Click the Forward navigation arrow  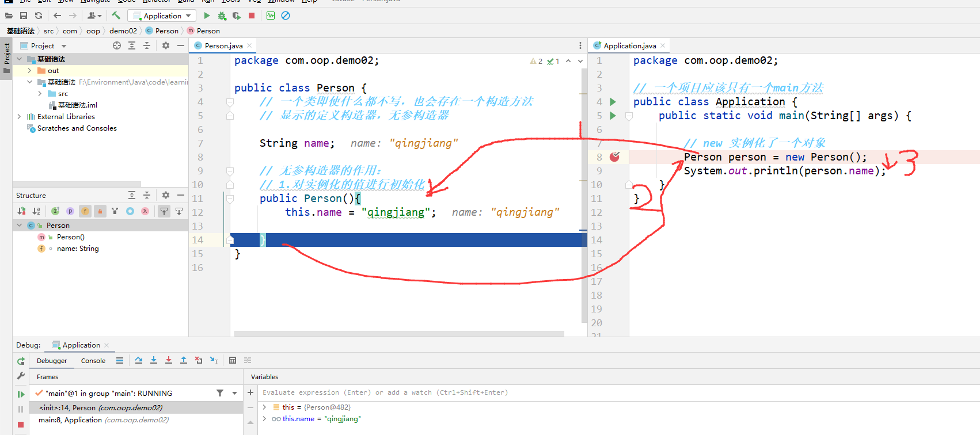tap(73, 16)
